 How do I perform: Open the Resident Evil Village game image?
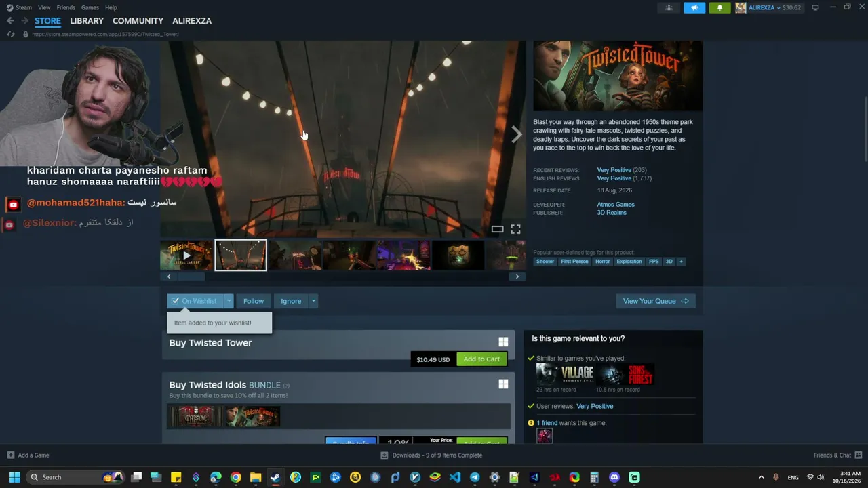pos(565,374)
